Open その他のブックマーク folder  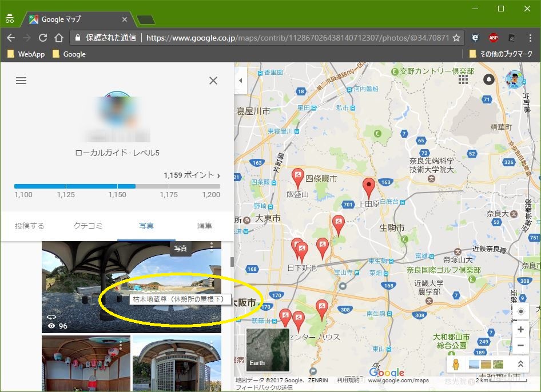(x=500, y=54)
